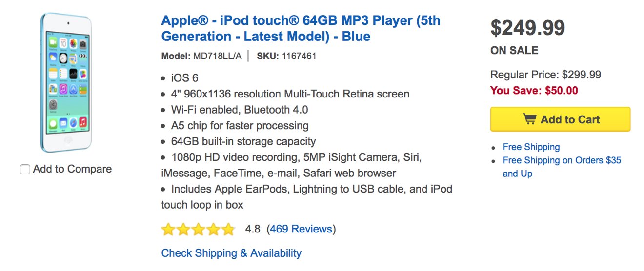Click the $249.99 sale price

tap(527, 28)
